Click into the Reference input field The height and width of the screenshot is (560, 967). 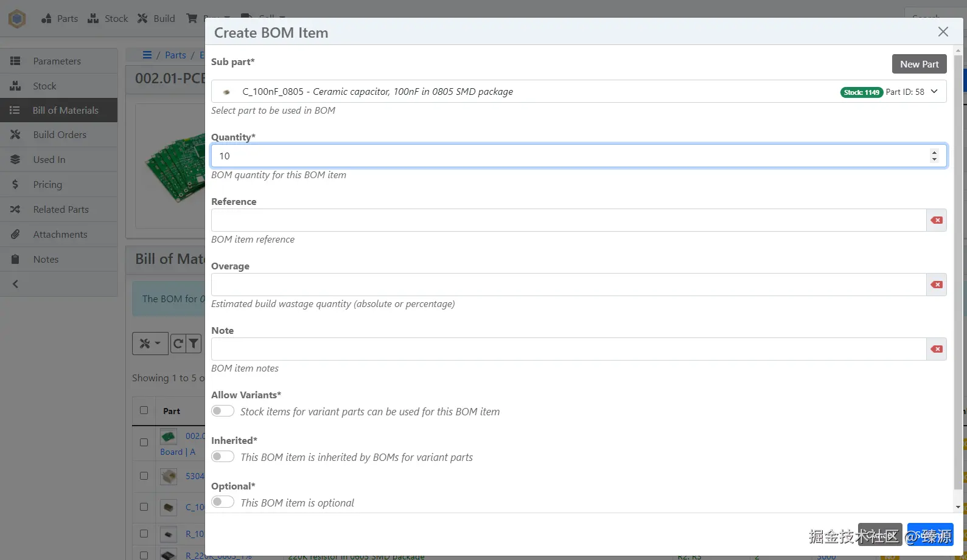click(568, 220)
